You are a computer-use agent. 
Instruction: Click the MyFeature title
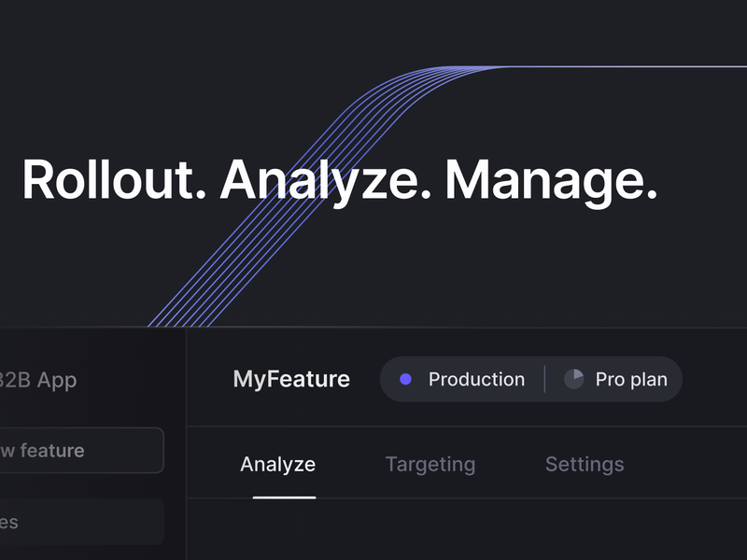(x=291, y=379)
